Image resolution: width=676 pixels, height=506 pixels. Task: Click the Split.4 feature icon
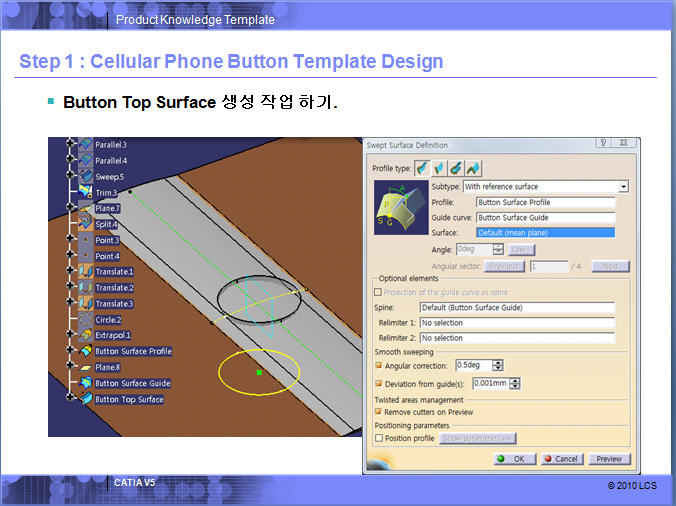click(86, 224)
